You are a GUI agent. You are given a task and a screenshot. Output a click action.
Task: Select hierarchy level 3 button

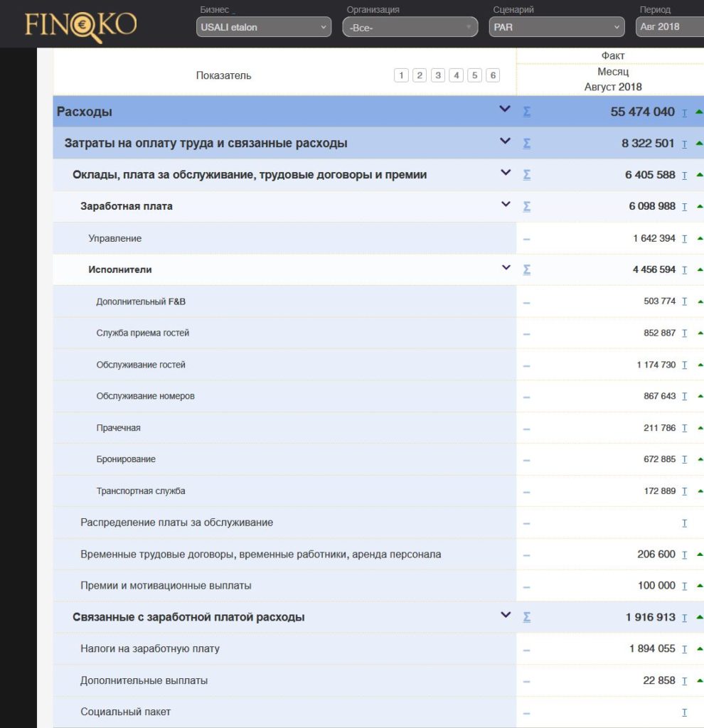(x=438, y=75)
